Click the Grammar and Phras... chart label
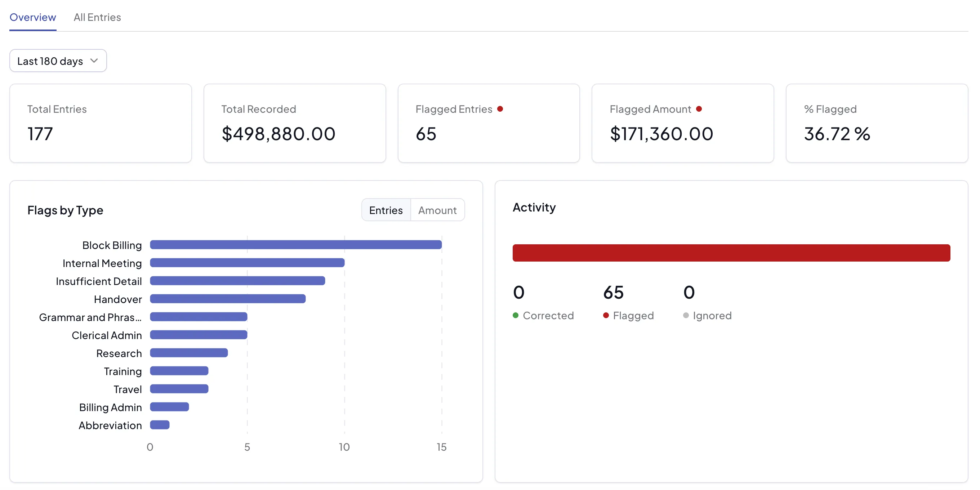 [x=90, y=317]
